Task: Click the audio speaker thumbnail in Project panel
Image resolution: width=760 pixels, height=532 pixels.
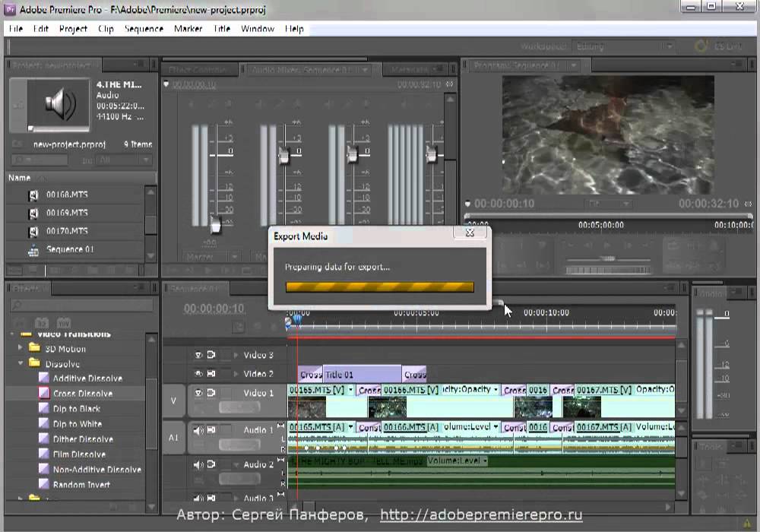Action: 59,103
